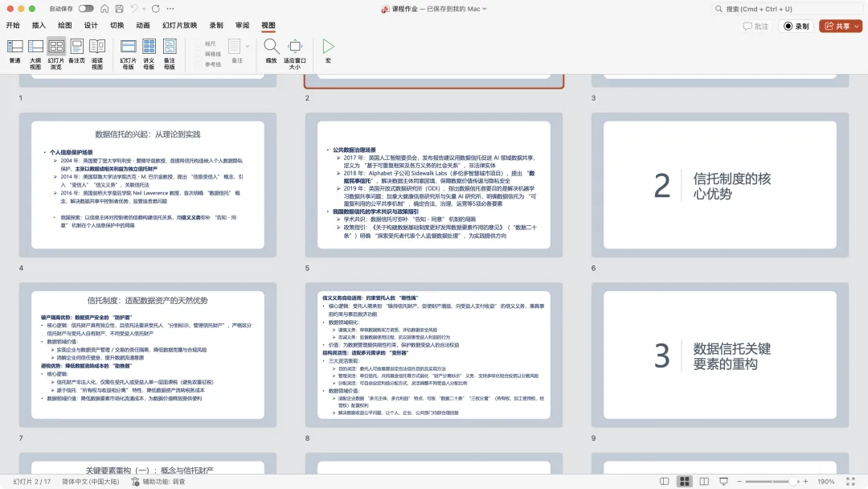Image resolution: width=868 pixels, height=489 pixels.
Task: Open the Review (审阅) tab
Action: (x=242, y=26)
